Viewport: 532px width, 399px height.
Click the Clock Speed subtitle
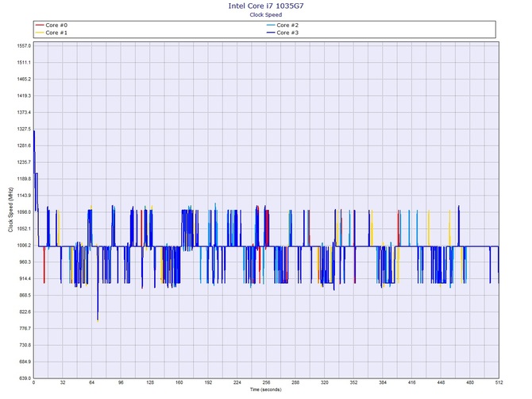tap(266, 14)
